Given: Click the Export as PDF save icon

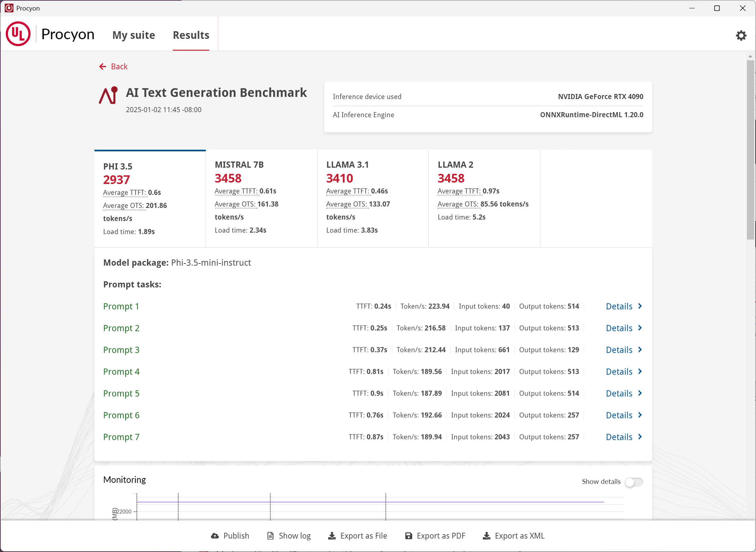Looking at the screenshot, I should coord(409,536).
